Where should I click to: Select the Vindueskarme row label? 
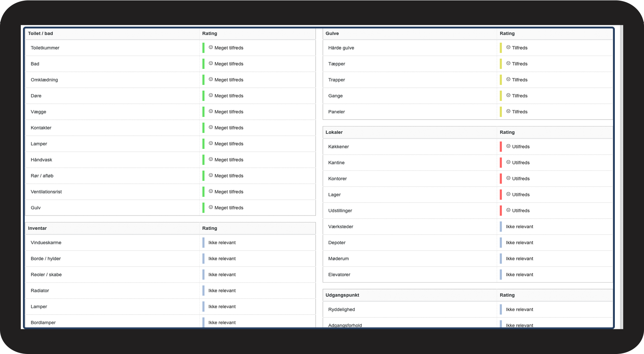coord(46,242)
